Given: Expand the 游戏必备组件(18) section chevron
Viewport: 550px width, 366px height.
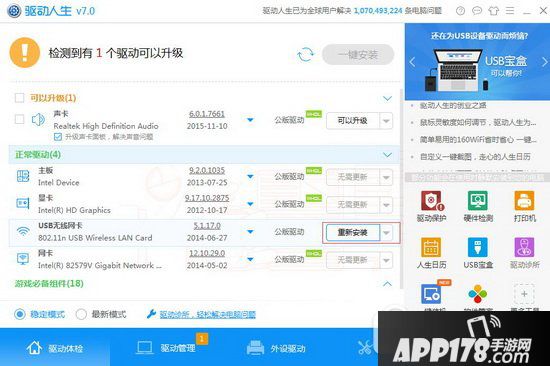Looking at the screenshot, I should [387, 284].
